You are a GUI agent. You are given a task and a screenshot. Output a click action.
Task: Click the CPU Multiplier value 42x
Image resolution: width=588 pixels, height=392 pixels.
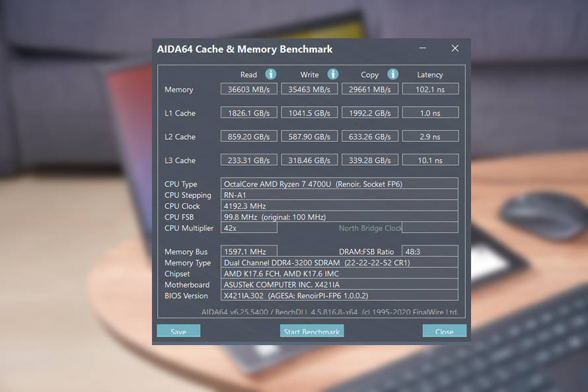pyautogui.click(x=248, y=228)
